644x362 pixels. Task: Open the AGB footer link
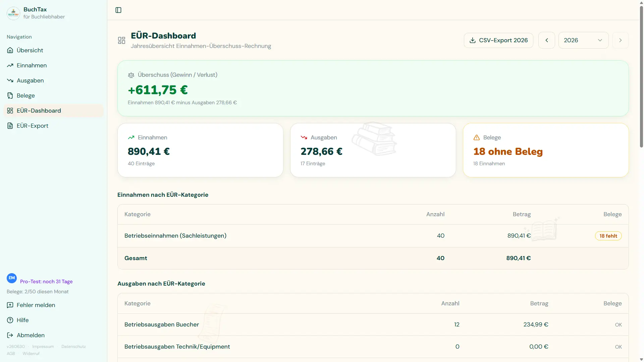coord(11,354)
